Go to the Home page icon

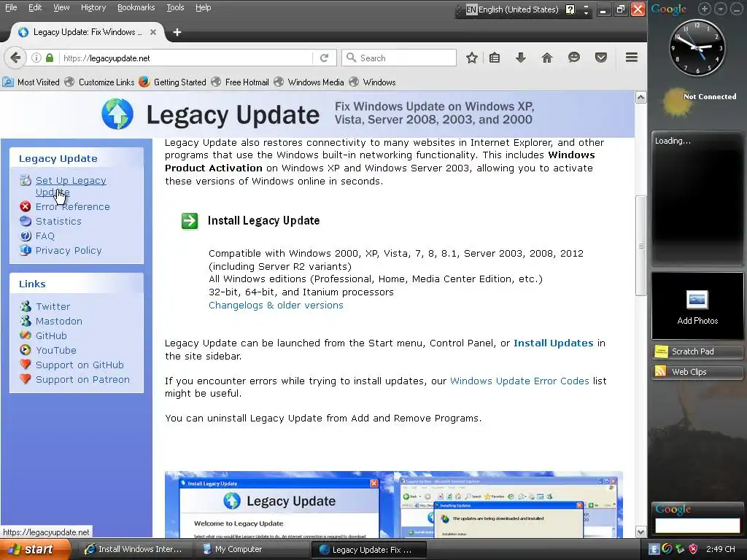547,58
